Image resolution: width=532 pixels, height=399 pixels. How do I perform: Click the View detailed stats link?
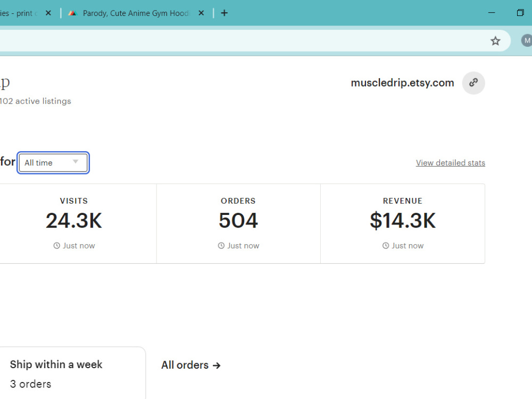(x=450, y=163)
